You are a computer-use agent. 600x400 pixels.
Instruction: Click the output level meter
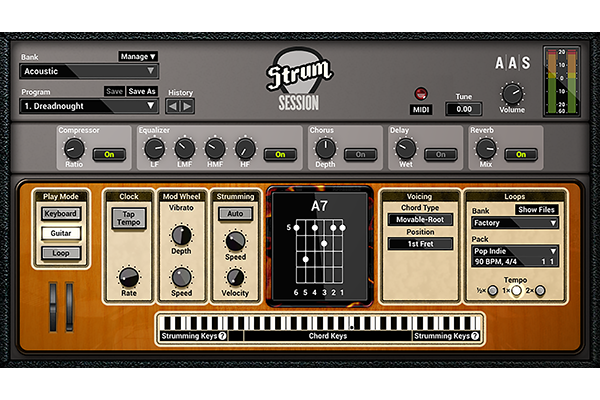[562, 81]
